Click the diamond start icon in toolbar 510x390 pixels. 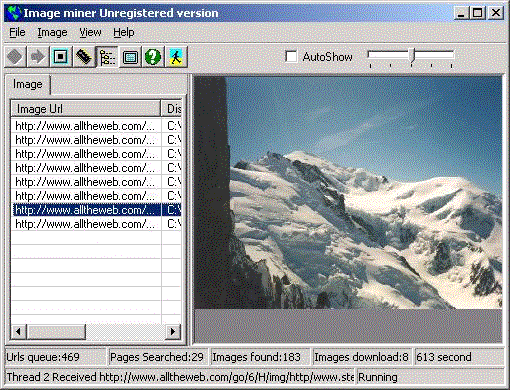click(x=15, y=57)
